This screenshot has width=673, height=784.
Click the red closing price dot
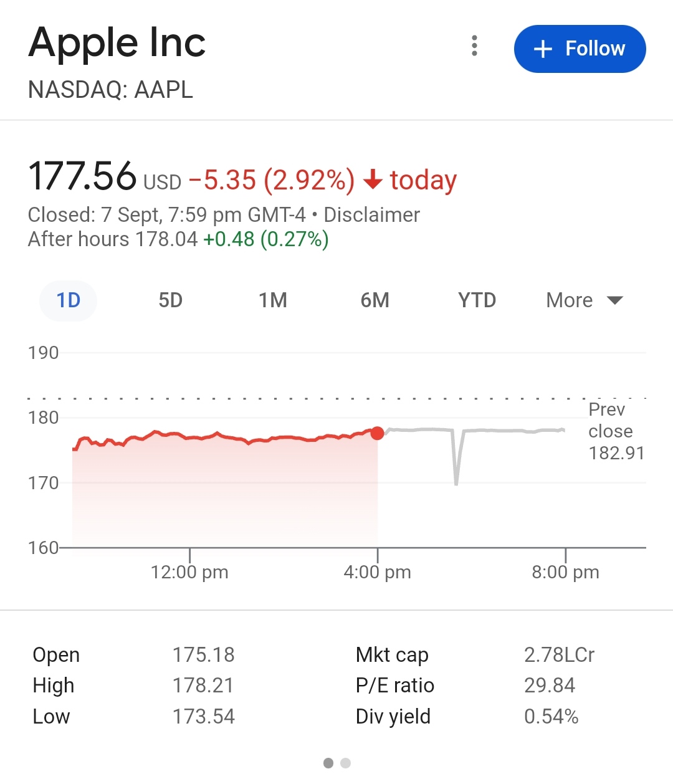(378, 433)
